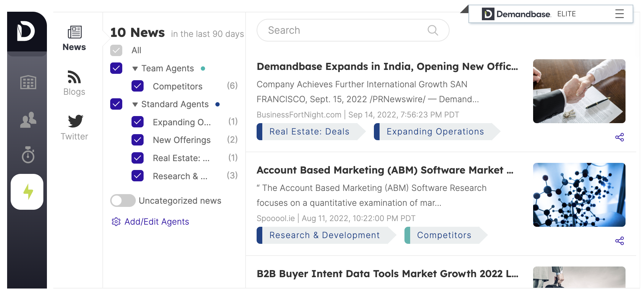Share the Demandbase Expands in India article

[619, 137]
